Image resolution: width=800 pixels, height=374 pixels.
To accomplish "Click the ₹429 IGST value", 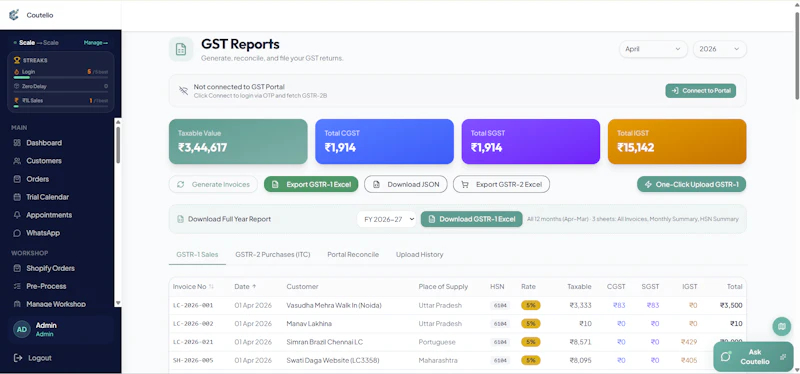I will [x=689, y=342].
